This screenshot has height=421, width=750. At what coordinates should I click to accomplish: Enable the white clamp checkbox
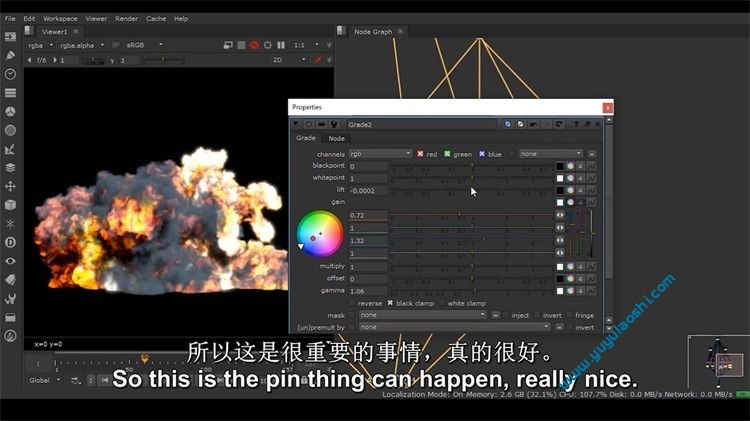tap(442, 303)
